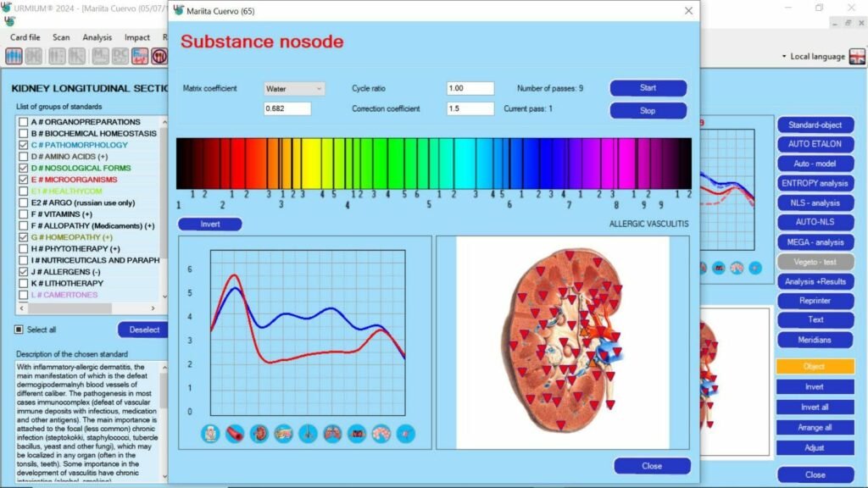868x488 pixels.
Task: Uncheck the E # MICROORGANISMS checkbox
Action: (x=23, y=180)
